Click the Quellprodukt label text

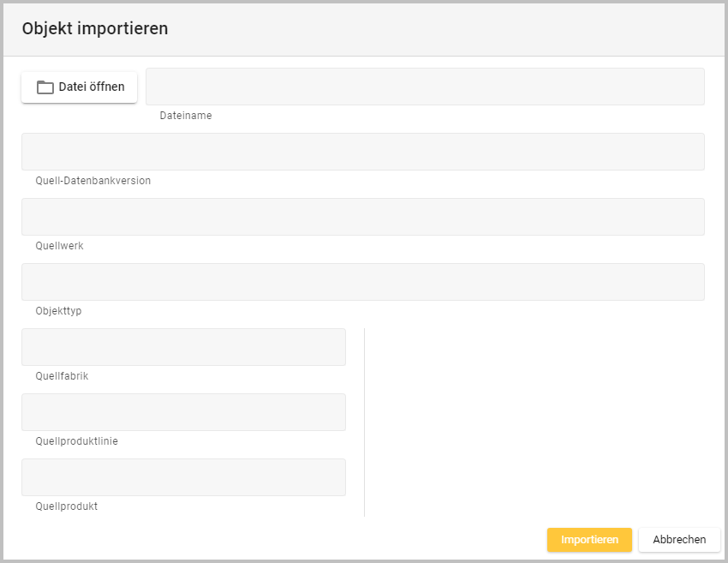[x=67, y=506]
